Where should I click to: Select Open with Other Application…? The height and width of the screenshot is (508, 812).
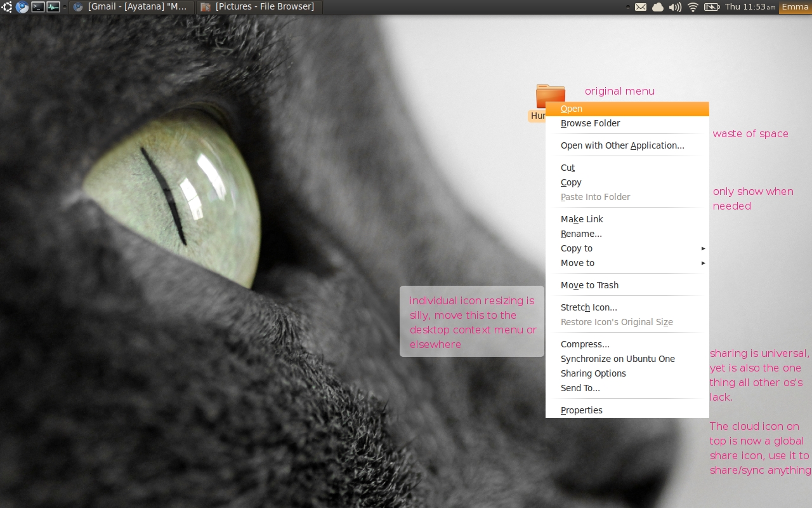click(x=622, y=145)
